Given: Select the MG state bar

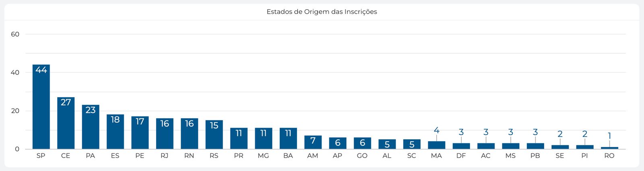Looking at the screenshot, I should (x=263, y=139).
